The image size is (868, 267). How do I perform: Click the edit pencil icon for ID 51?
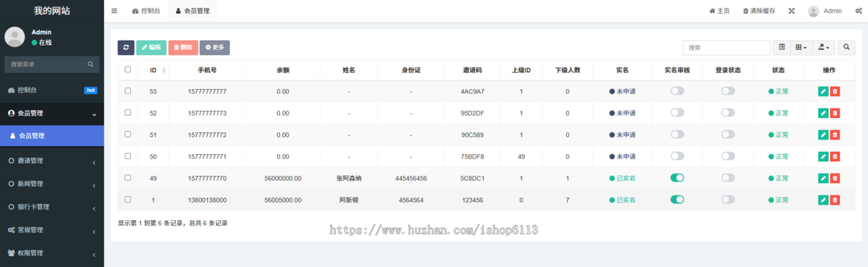click(823, 135)
